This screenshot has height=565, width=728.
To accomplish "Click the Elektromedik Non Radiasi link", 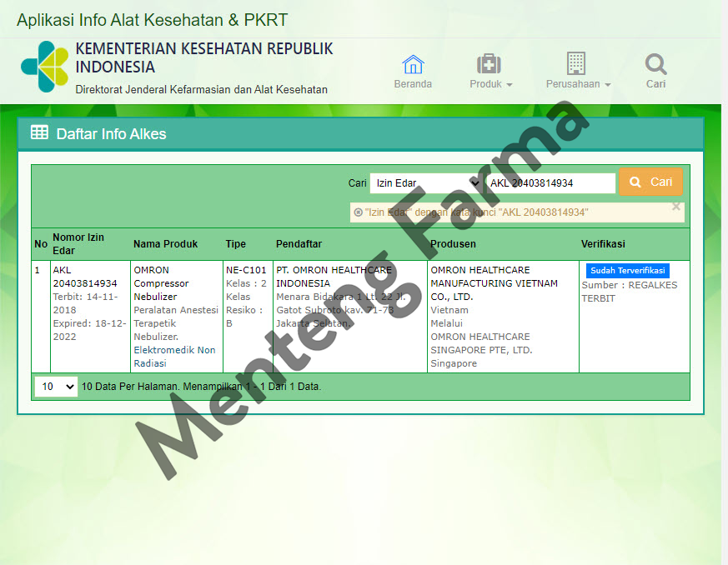I will [175, 356].
